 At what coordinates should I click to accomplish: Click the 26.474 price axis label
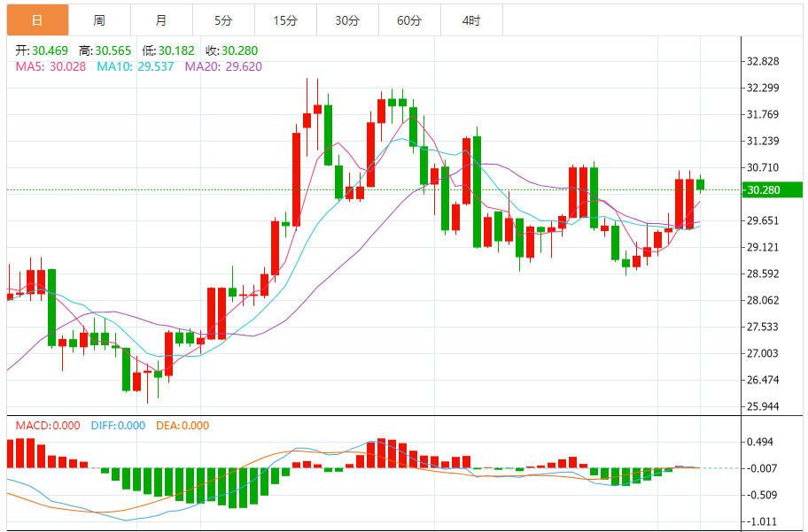(763, 380)
